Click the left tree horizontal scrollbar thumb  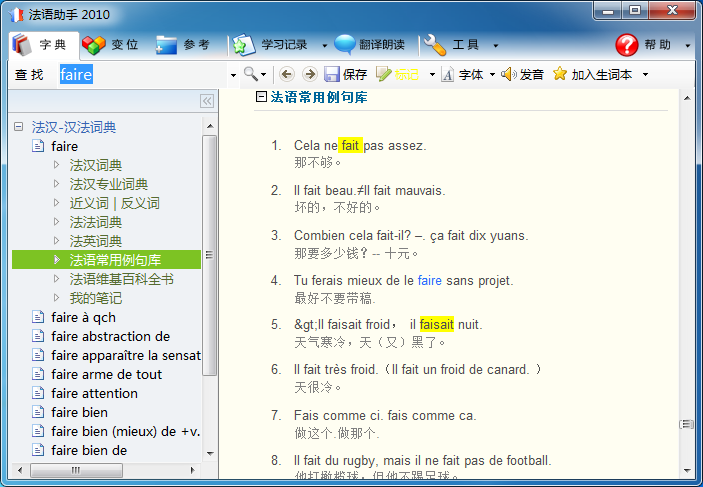(x=76, y=470)
